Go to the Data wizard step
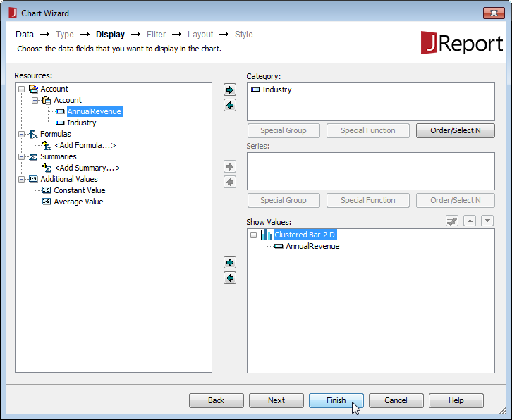 pyautogui.click(x=25, y=35)
